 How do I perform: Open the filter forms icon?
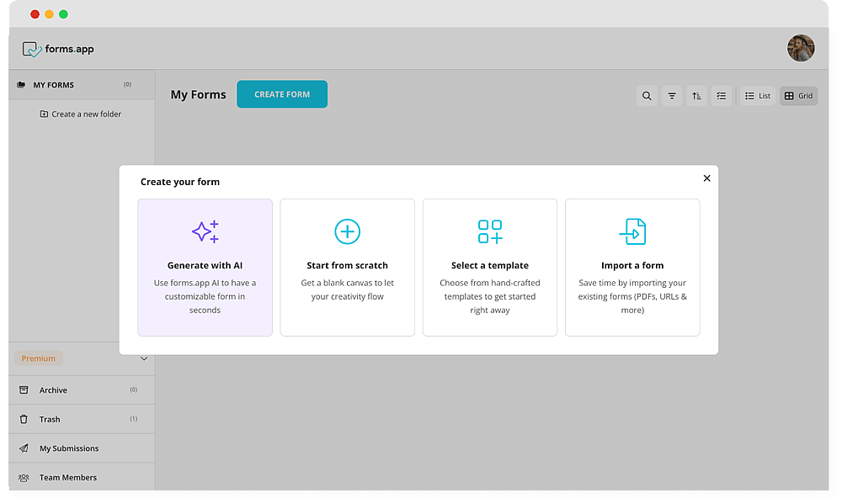672,96
